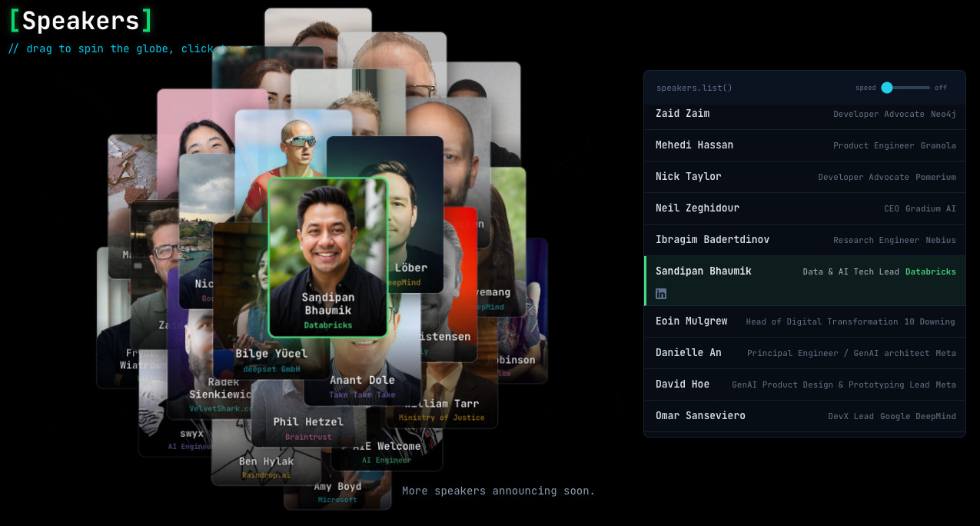Click the 'speed' label beside the slider
Image resolution: width=980 pixels, height=526 pixels.
pyautogui.click(x=865, y=88)
